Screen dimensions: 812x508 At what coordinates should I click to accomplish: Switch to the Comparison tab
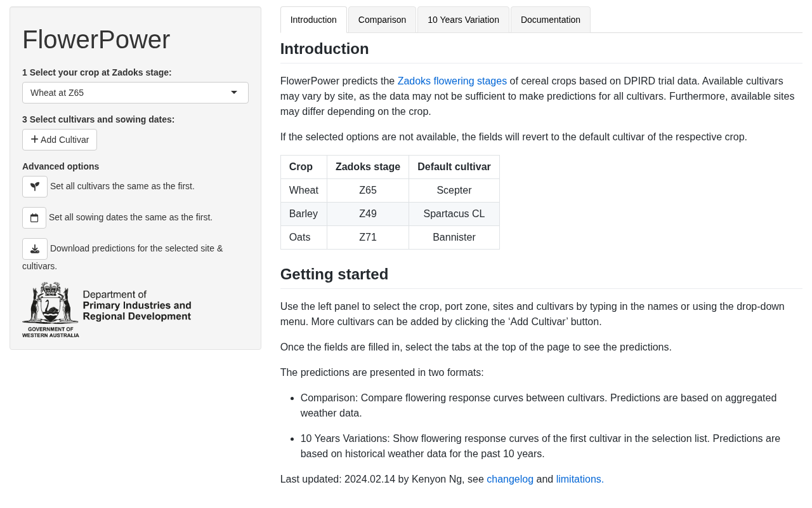tap(382, 20)
